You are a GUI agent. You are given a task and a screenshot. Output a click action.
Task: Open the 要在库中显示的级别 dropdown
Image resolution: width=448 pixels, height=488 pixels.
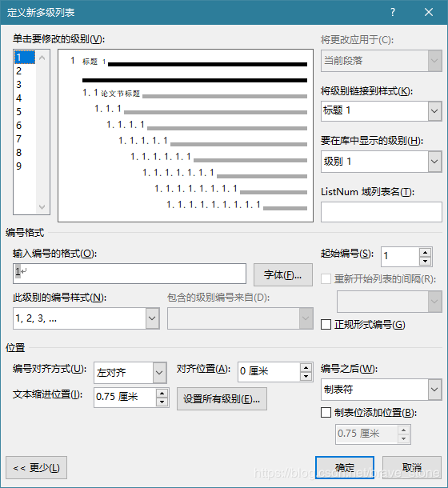point(435,162)
